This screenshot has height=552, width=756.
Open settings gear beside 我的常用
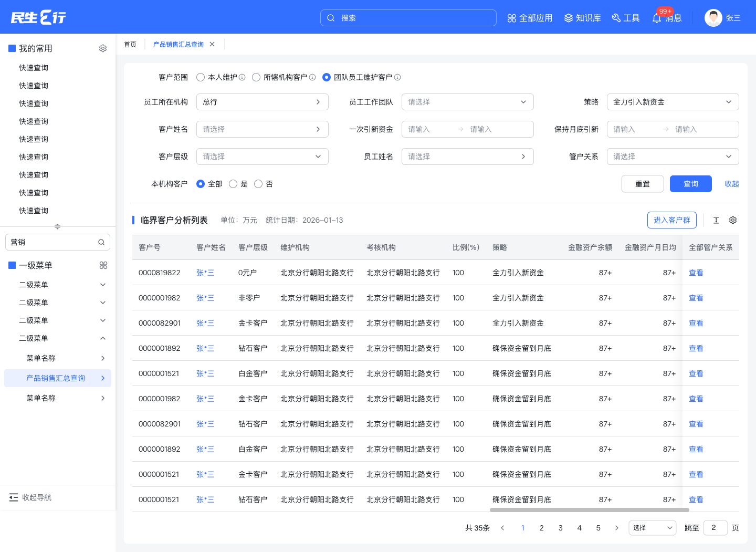[103, 48]
